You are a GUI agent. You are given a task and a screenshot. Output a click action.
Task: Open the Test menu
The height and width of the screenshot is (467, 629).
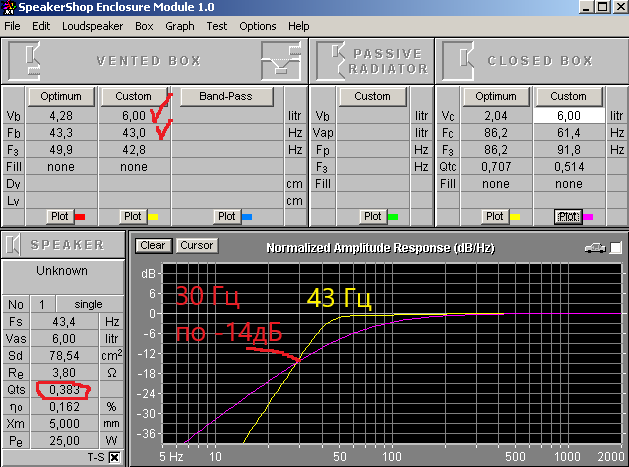pyautogui.click(x=217, y=26)
